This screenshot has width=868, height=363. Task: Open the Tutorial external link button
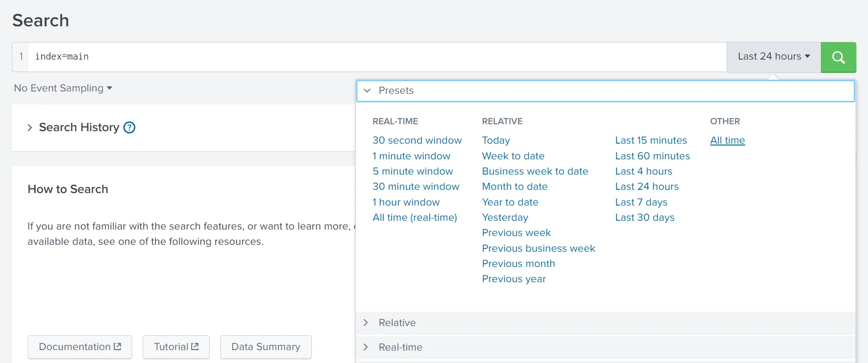point(176,347)
